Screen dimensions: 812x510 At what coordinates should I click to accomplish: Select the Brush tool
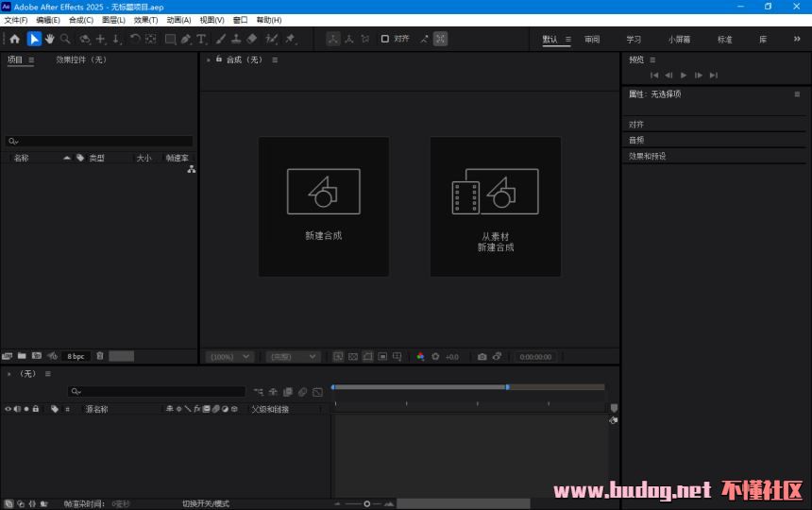pyautogui.click(x=220, y=39)
